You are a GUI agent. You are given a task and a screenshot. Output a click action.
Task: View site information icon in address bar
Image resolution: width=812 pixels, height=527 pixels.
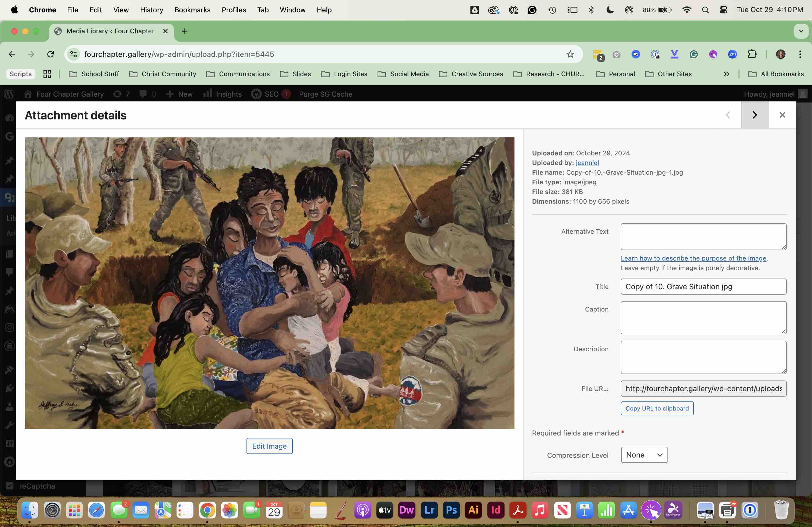pos(73,54)
